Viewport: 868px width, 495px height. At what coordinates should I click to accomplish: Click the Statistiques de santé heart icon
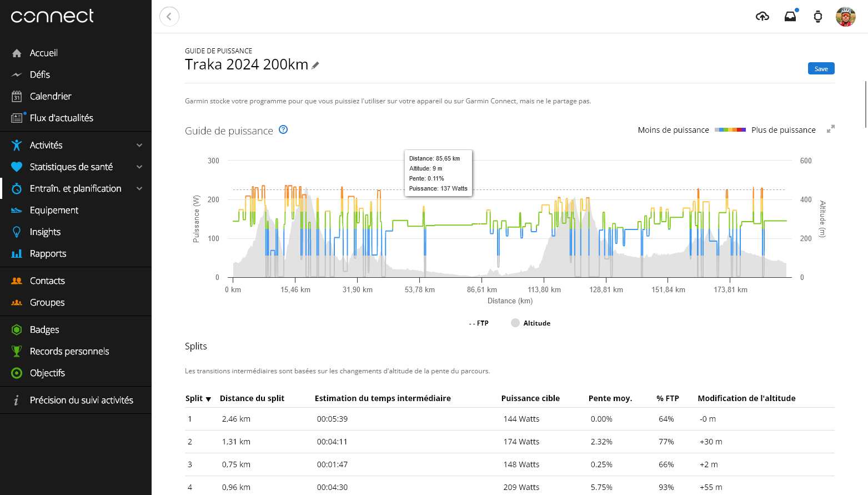click(x=17, y=167)
